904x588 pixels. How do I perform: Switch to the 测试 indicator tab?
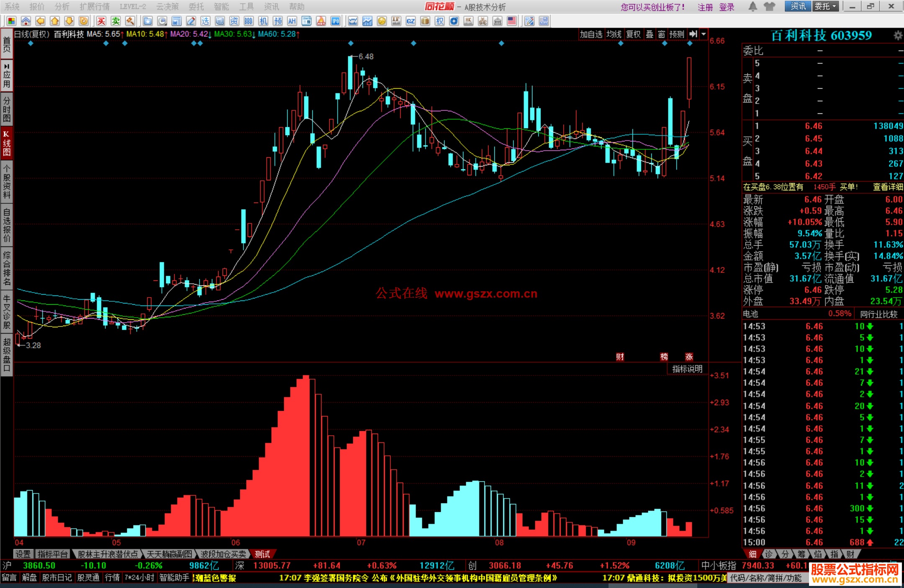point(262,554)
